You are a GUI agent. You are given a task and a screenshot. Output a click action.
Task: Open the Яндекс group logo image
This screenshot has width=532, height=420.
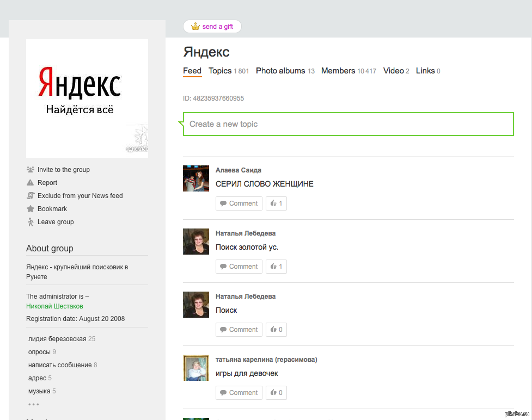tap(87, 98)
